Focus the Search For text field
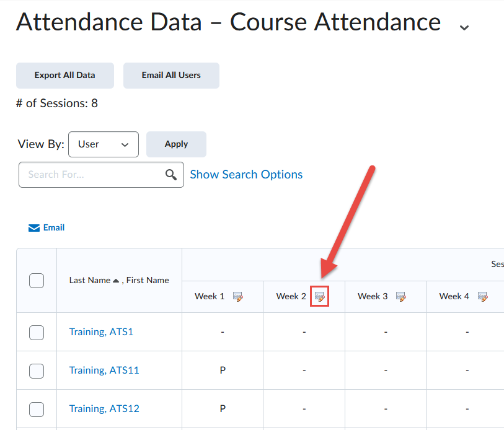Screen dimensions: 504x430 pos(93,175)
